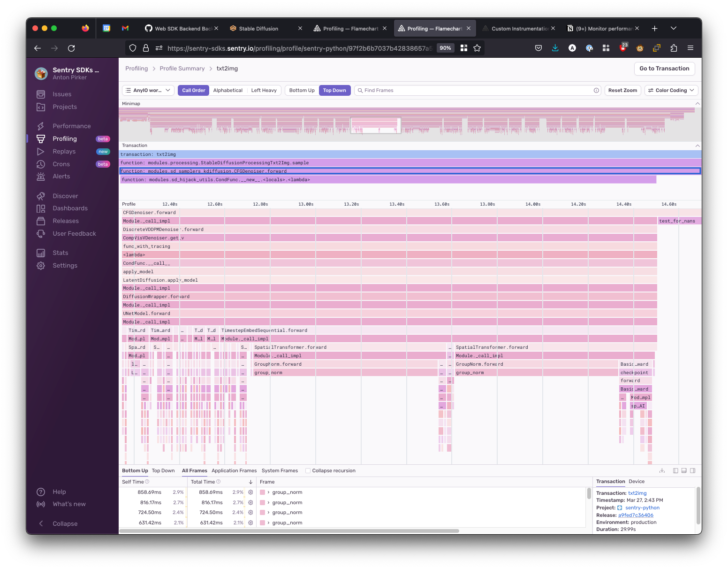Click the gear icon in the 816.17ms row
The height and width of the screenshot is (569, 728).
tap(250, 503)
